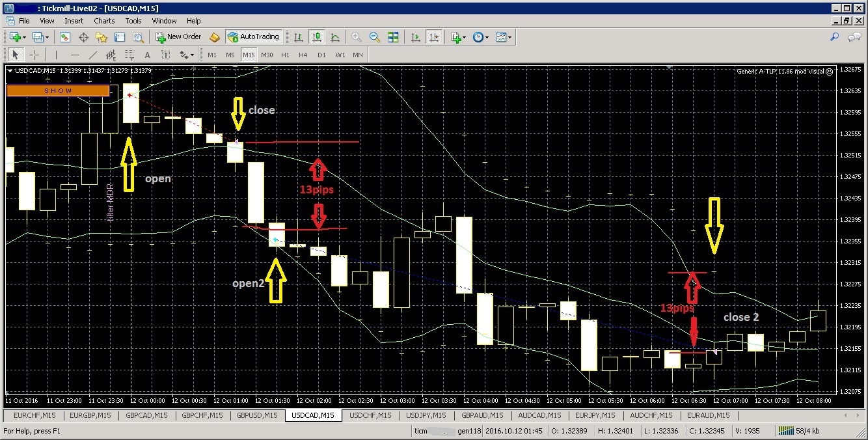Open the File menu
The width and height of the screenshot is (868, 440).
point(24,21)
